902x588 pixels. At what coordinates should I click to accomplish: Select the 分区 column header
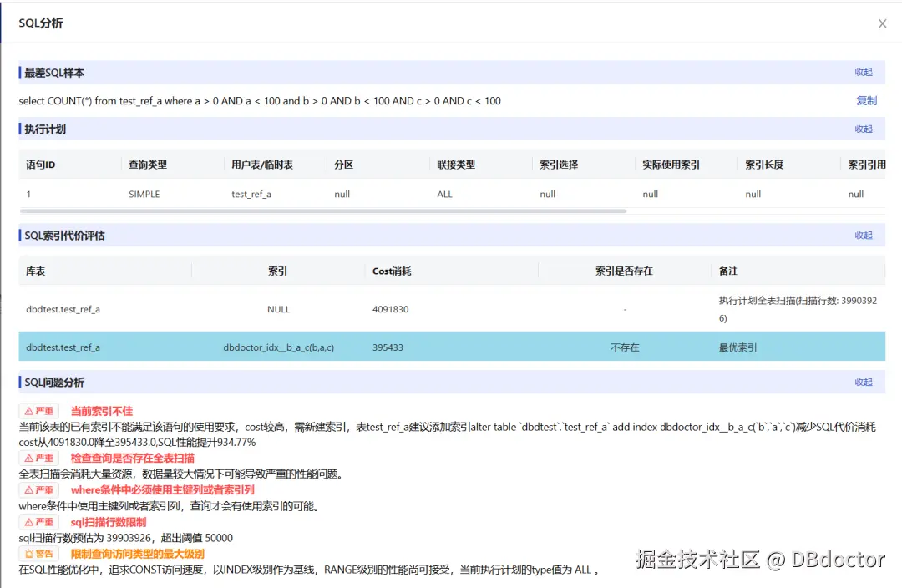[343, 165]
